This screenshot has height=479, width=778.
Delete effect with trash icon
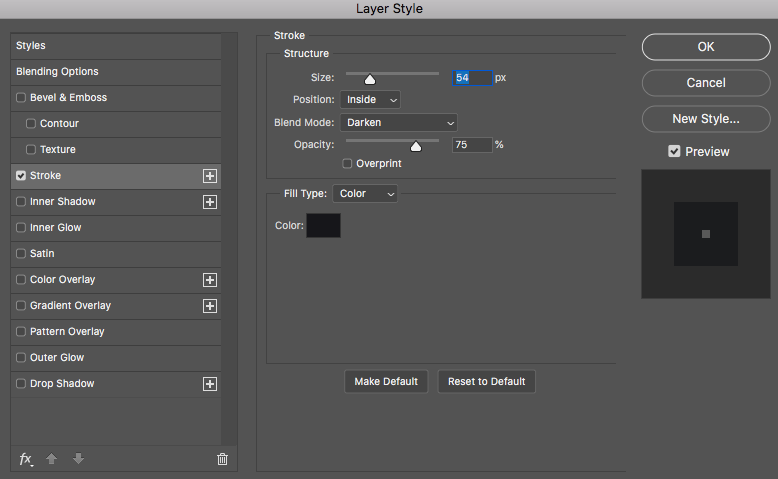222,459
